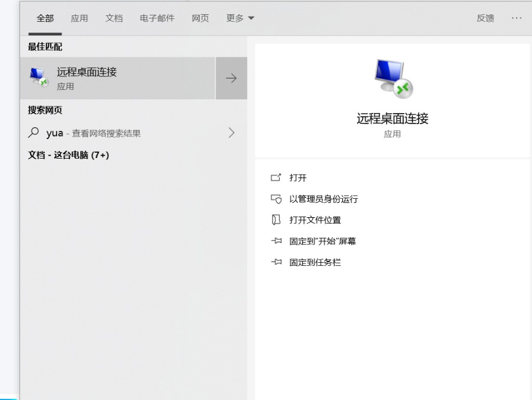
Task: Click the 打开 (Open) icon
Action: tap(276, 178)
